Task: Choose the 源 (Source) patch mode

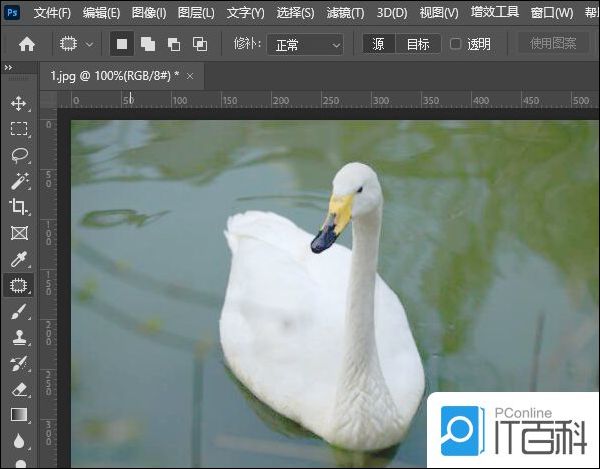Action: click(378, 44)
